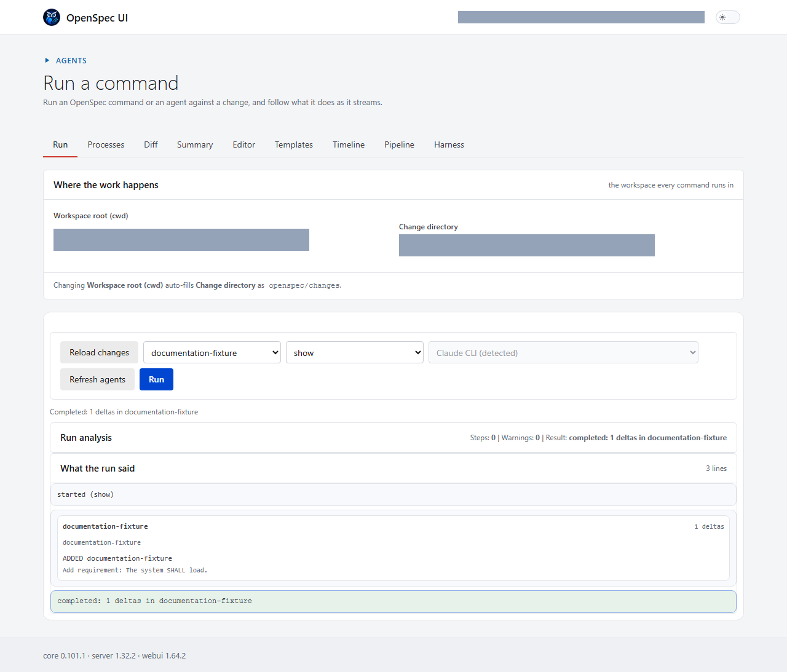The height and width of the screenshot is (672, 787).
Task: Click the Workspace root (cwd) field
Action: (x=181, y=240)
